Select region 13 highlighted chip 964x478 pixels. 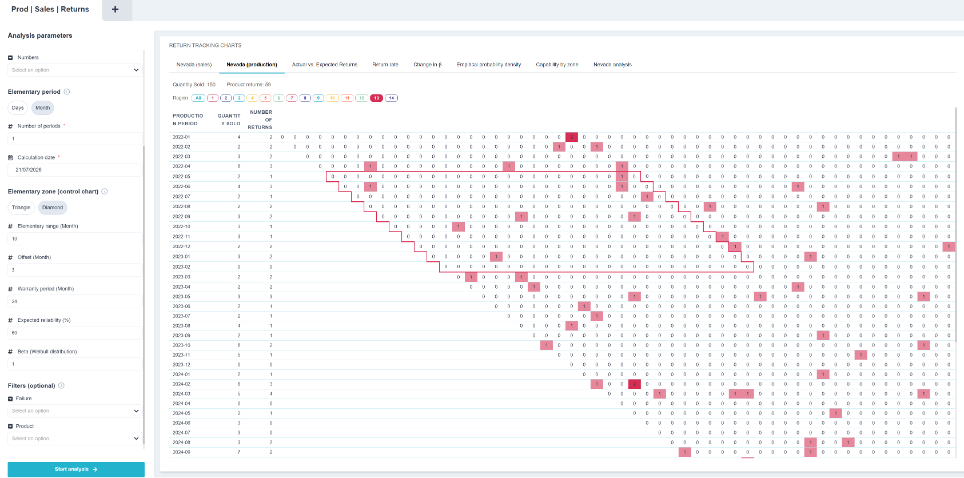tap(376, 98)
